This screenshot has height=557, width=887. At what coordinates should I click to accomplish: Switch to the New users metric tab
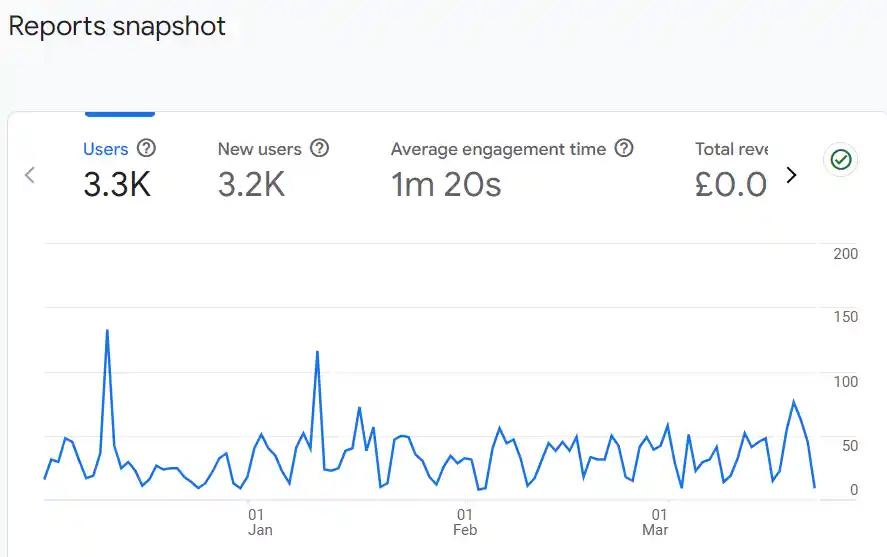259,149
